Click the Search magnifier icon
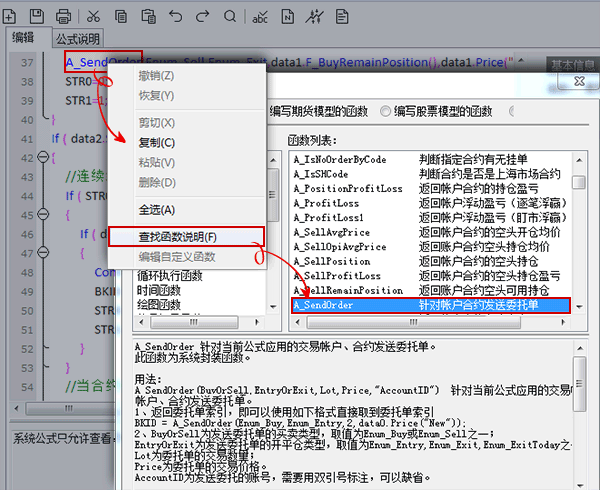This screenshot has width=600, height=490. tap(232, 15)
